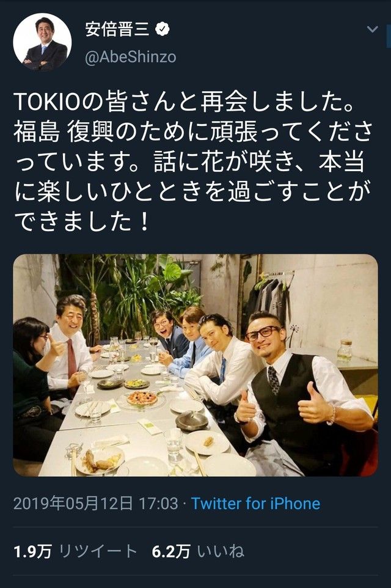Click the blue verified badge
This screenshot has width=391, height=588.
click(x=162, y=29)
